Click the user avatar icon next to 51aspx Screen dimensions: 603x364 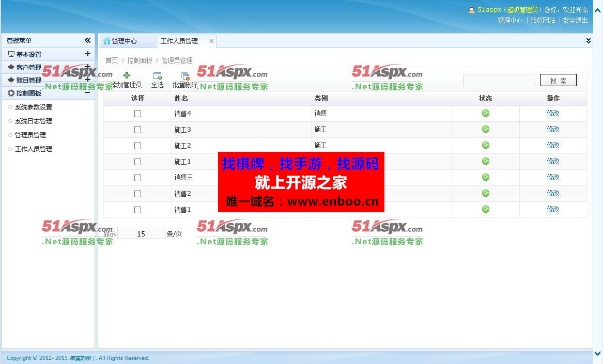(x=471, y=10)
